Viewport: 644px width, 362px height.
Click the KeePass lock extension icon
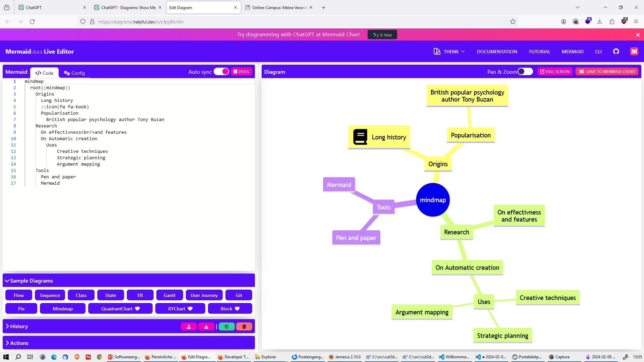576,22
